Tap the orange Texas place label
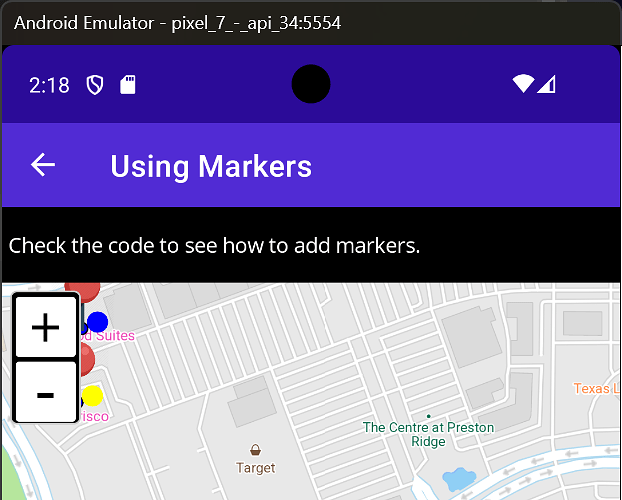The image size is (622, 500). 596,388
